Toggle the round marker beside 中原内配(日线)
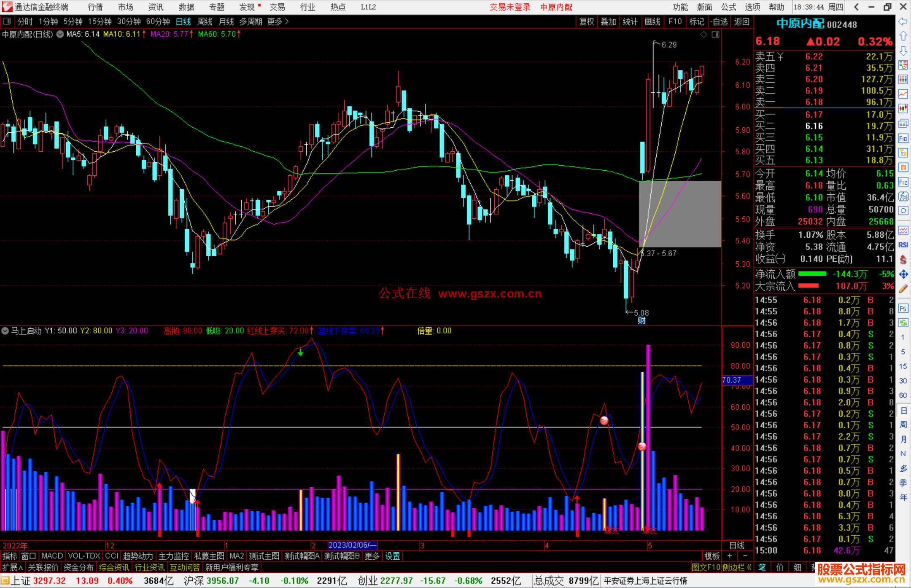The width and height of the screenshot is (911, 588). [60, 34]
